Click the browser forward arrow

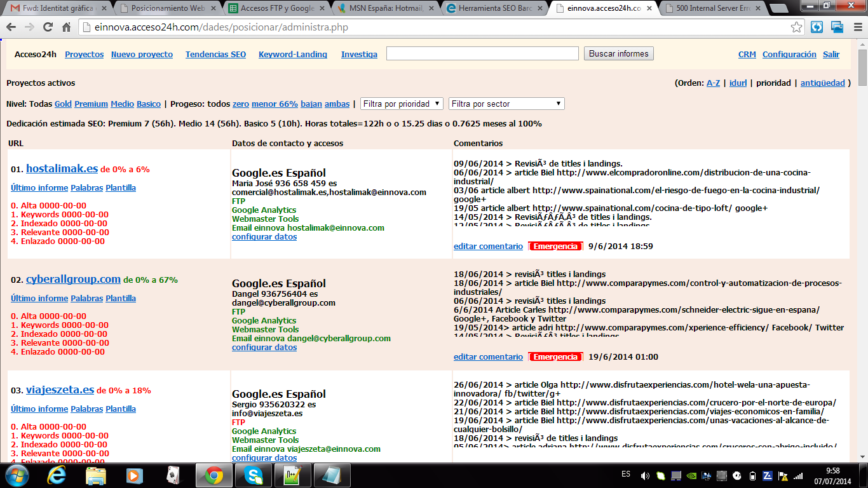click(x=29, y=27)
